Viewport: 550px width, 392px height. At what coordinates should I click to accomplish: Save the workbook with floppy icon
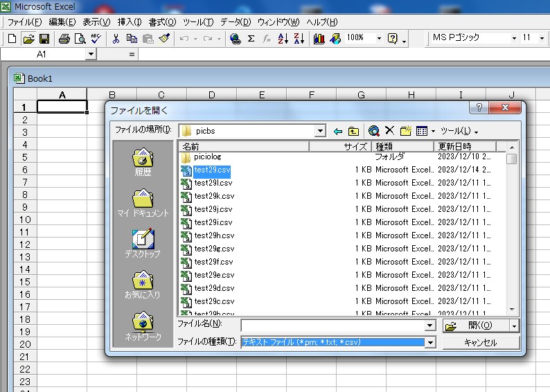(44, 39)
